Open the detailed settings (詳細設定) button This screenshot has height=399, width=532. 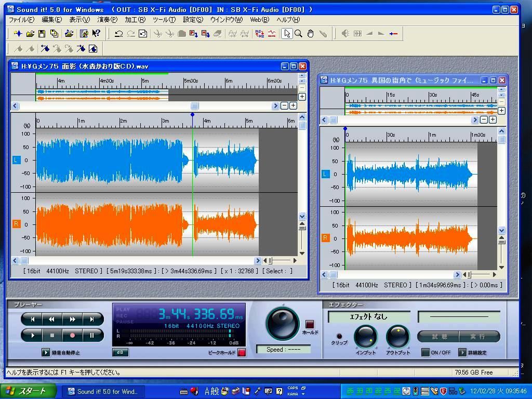coord(462,352)
